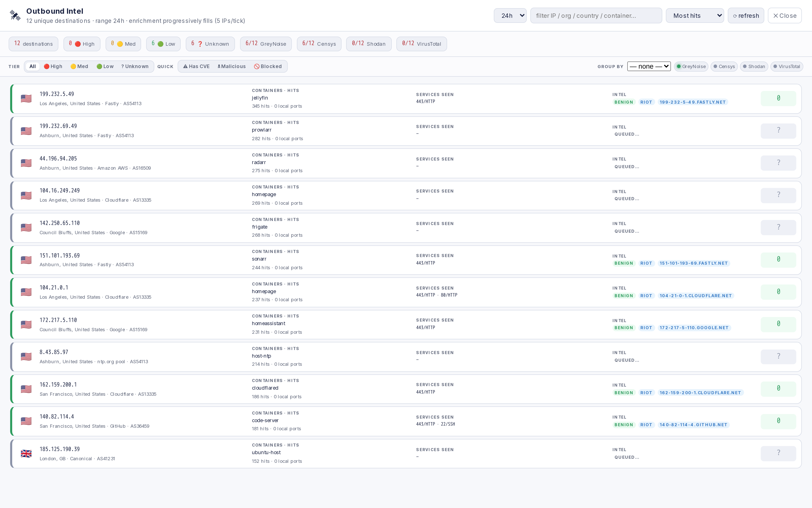
Task: Click the 162-159-200-1.CLOUDFLARE.NET hostname tag
Action: (700, 392)
